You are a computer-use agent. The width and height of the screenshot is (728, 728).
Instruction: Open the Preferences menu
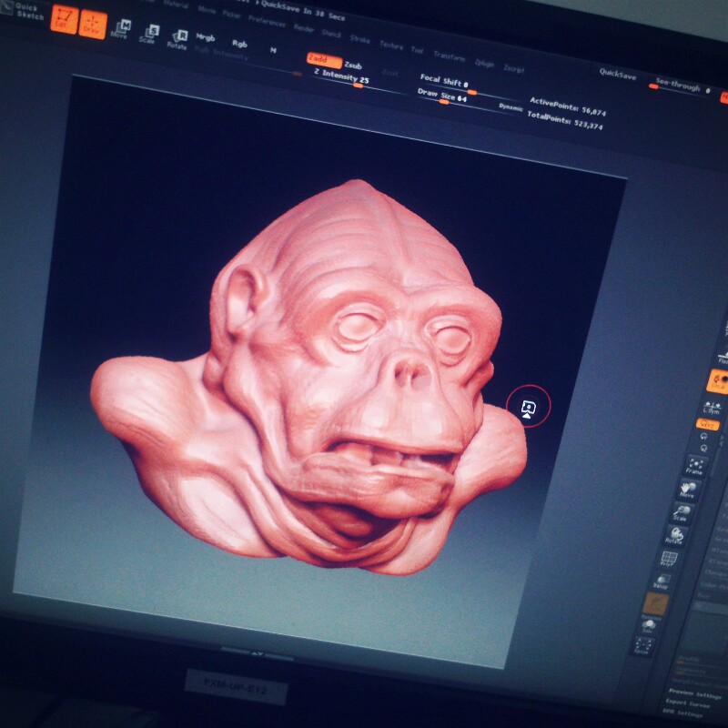point(267,21)
